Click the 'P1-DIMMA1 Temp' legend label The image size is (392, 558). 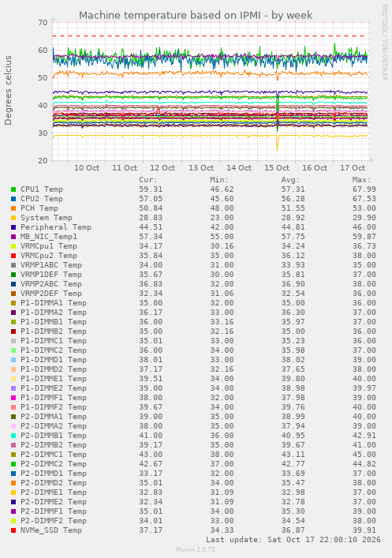(x=54, y=303)
